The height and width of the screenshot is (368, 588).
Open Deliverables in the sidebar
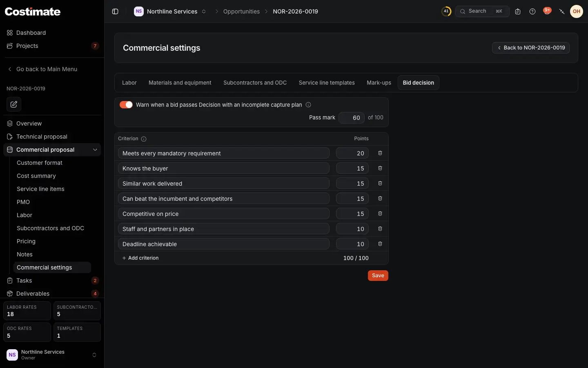click(52, 294)
